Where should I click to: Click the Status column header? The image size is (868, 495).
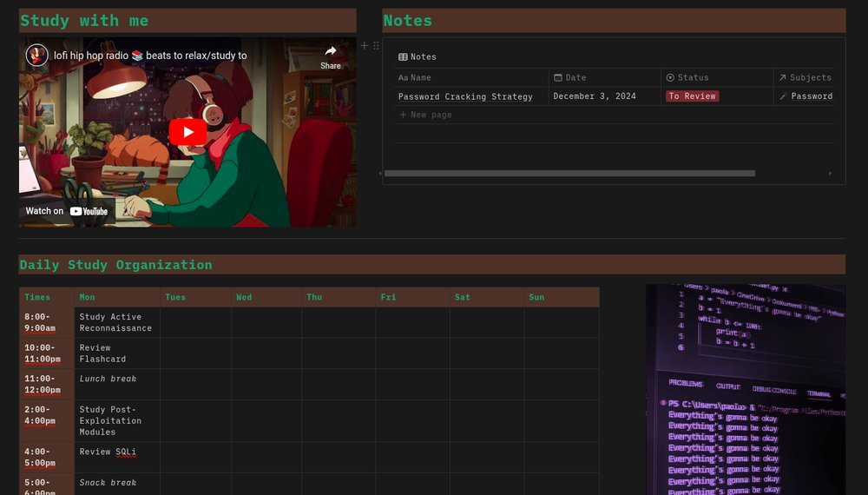click(x=718, y=77)
